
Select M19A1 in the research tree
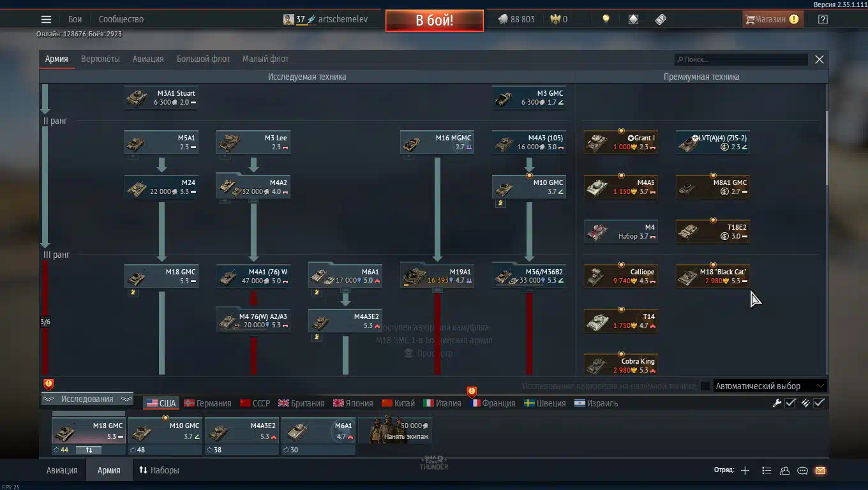point(437,276)
